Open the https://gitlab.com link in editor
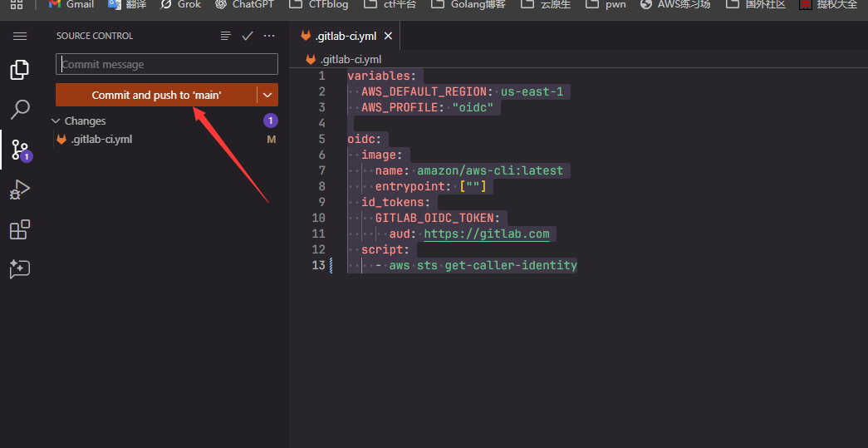 487,234
